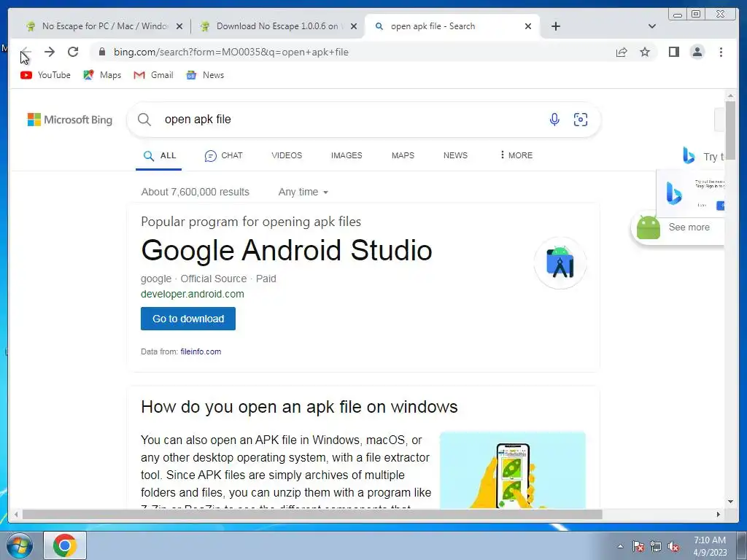The image size is (747, 560).
Task: Switch to the CHAT tab
Action: [223, 156]
